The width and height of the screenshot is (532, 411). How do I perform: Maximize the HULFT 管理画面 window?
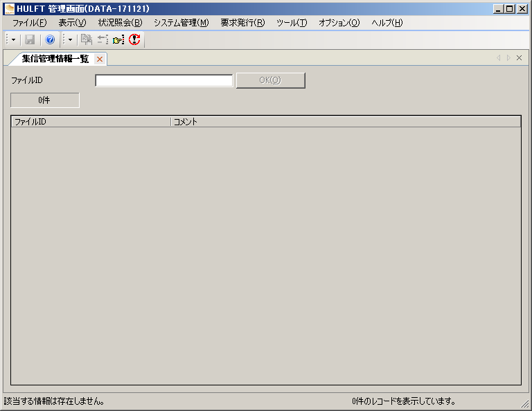[510, 9]
